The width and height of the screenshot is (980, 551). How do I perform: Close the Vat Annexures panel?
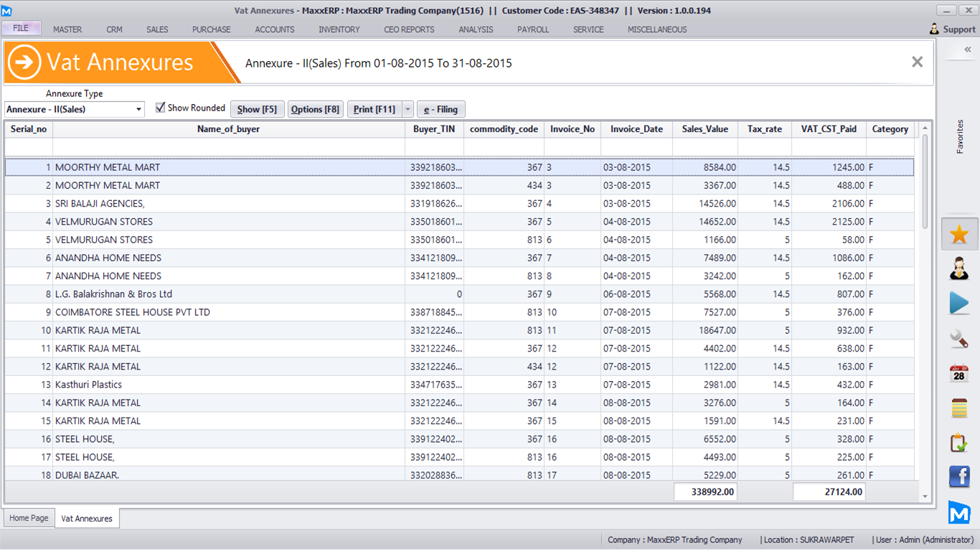point(917,62)
